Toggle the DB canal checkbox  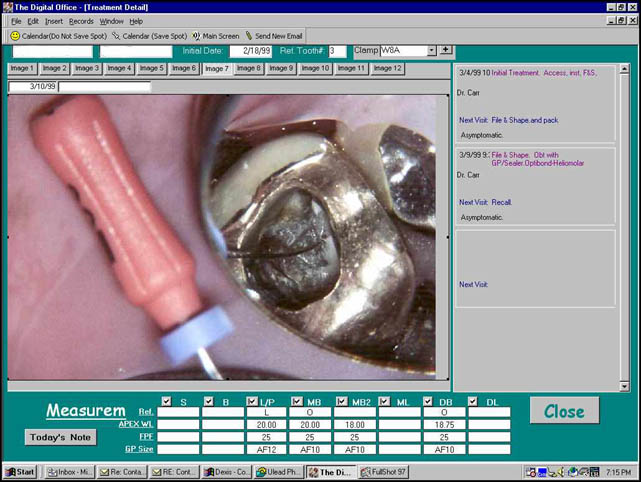(x=429, y=402)
